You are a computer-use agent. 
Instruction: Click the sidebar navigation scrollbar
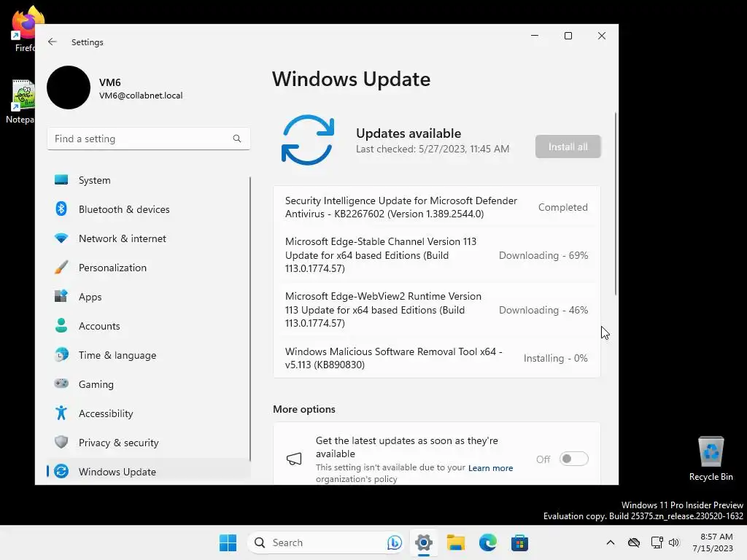click(x=250, y=319)
